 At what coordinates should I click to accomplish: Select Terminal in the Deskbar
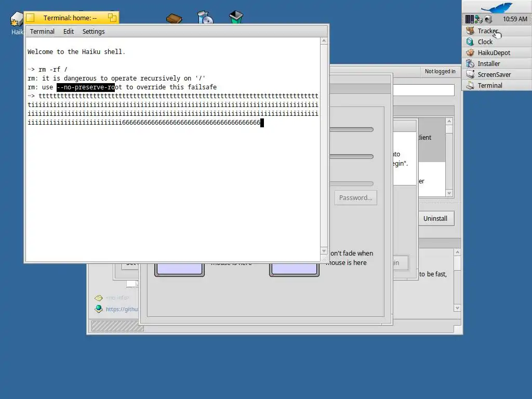(497, 85)
